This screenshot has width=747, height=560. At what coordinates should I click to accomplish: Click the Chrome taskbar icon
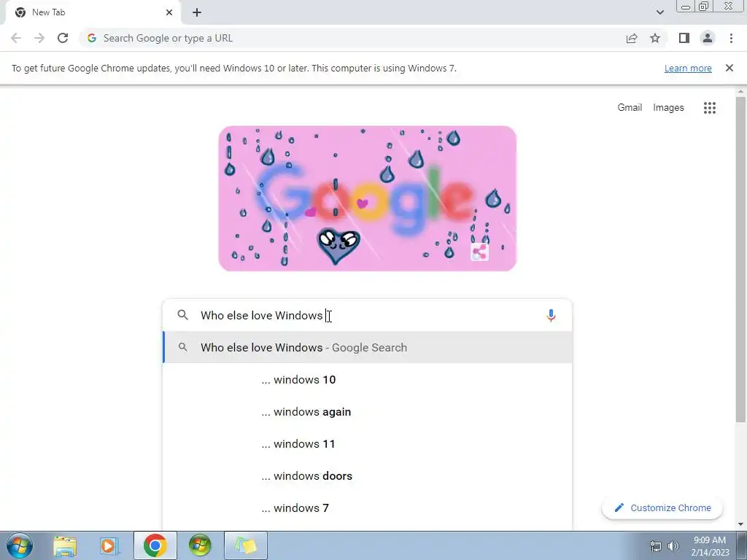pos(155,545)
